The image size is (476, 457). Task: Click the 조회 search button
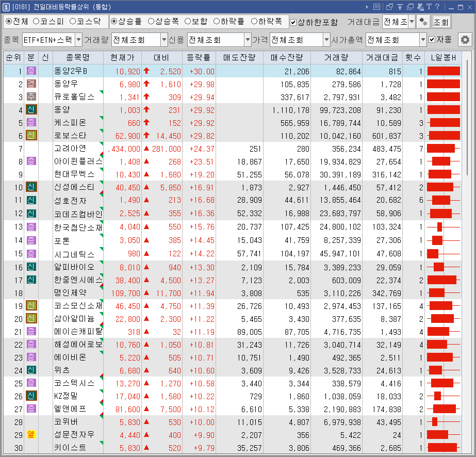[x=441, y=22]
